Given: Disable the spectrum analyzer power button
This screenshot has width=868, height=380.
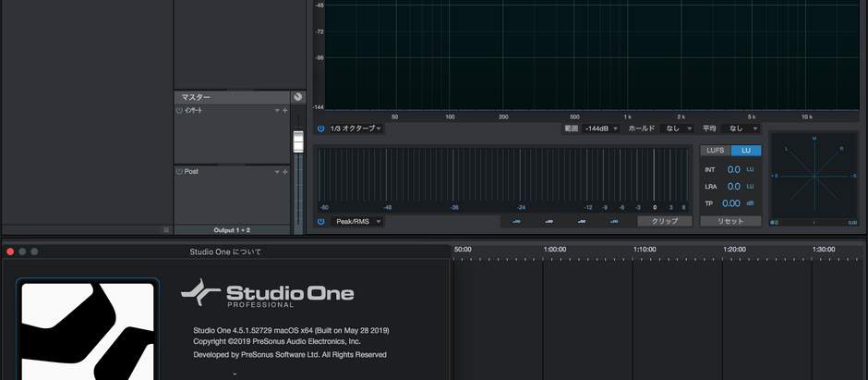Looking at the screenshot, I should point(320,129).
